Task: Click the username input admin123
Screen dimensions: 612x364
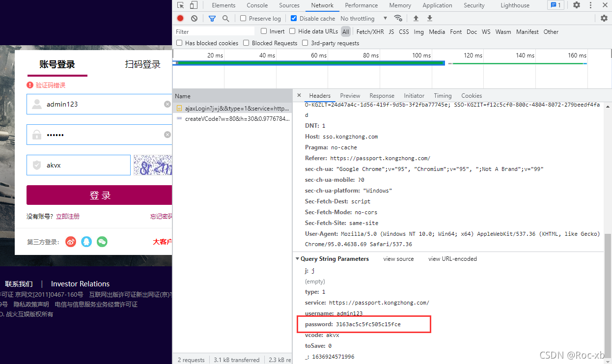Action: [99, 104]
